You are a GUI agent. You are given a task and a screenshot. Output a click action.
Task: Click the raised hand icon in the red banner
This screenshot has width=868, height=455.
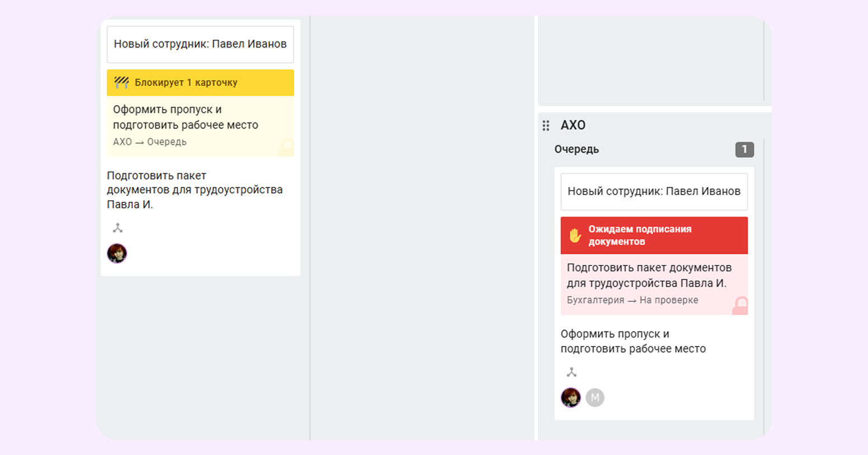coord(575,235)
